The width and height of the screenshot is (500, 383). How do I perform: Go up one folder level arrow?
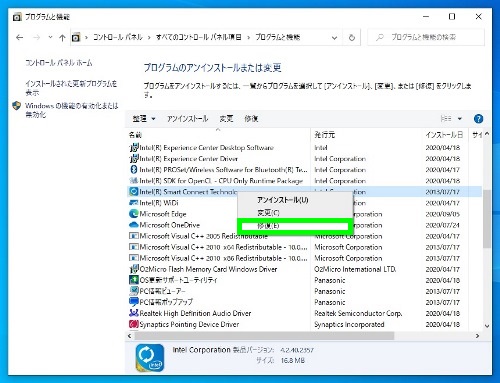pos(62,37)
